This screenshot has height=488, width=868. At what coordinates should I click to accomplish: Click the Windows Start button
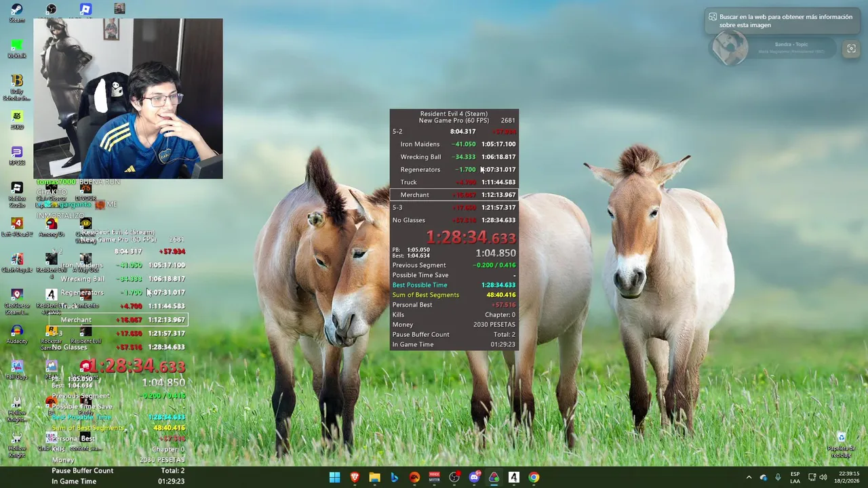[x=334, y=477]
